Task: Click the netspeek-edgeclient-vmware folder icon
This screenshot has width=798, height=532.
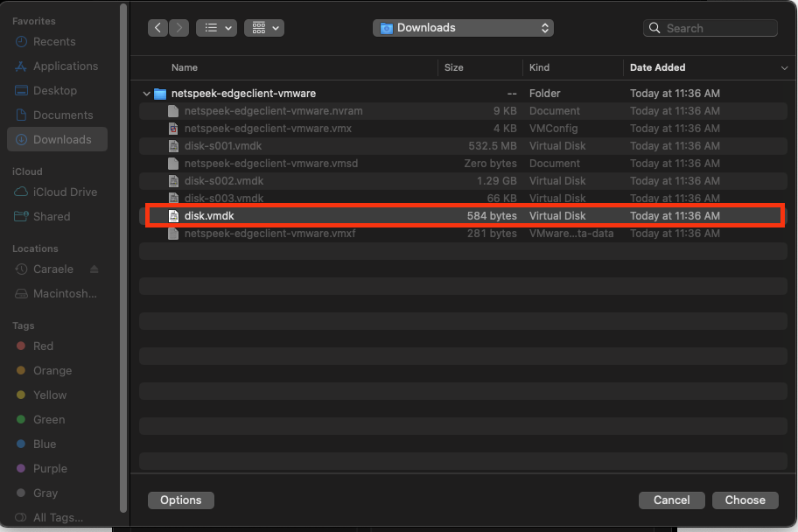Action: (160, 94)
